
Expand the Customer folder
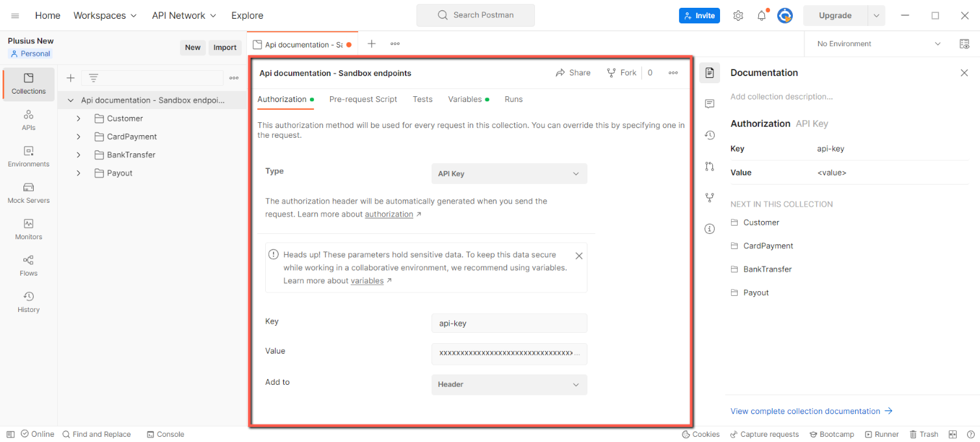pos(79,118)
